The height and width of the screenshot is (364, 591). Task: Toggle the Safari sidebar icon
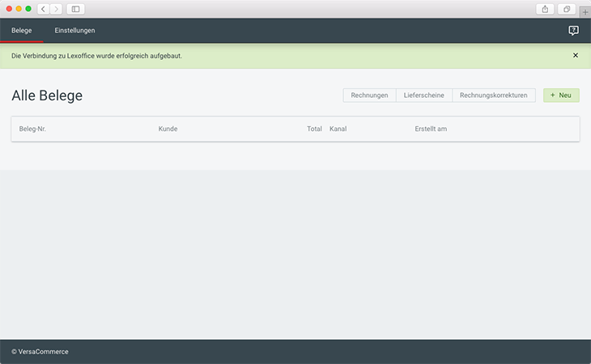click(x=75, y=9)
